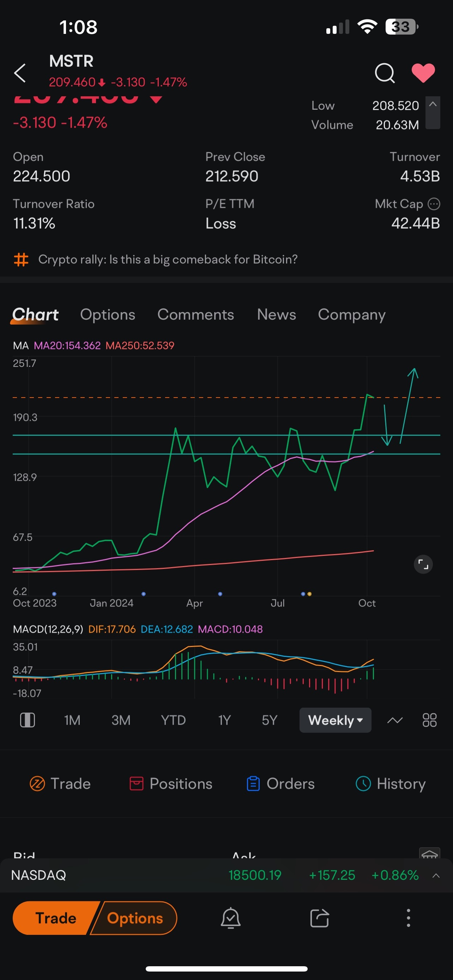Tap the DEA:12.682 value

pos(167,629)
